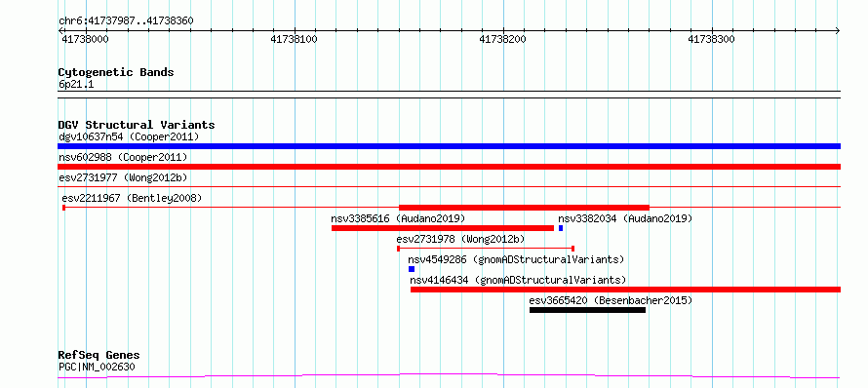This screenshot has width=868, height=388.
Task: Click the blue dgv10637n54 variant bar
Action: coord(449,146)
